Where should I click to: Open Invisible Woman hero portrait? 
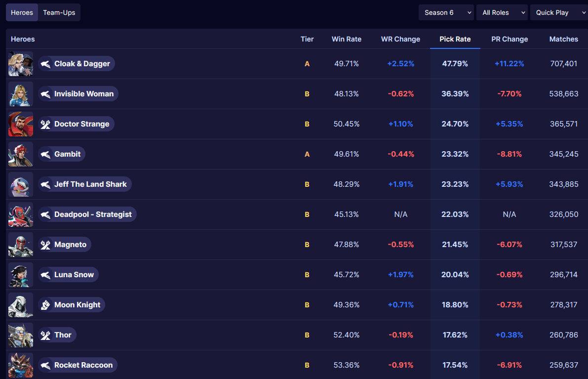(x=21, y=94)
